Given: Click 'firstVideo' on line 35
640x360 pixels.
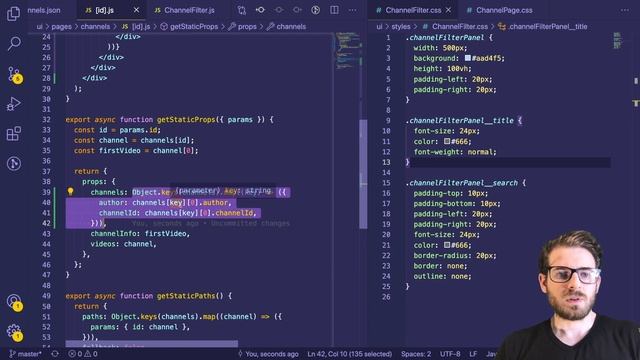Looking at the screenshot, I should [x=119, y=151].
